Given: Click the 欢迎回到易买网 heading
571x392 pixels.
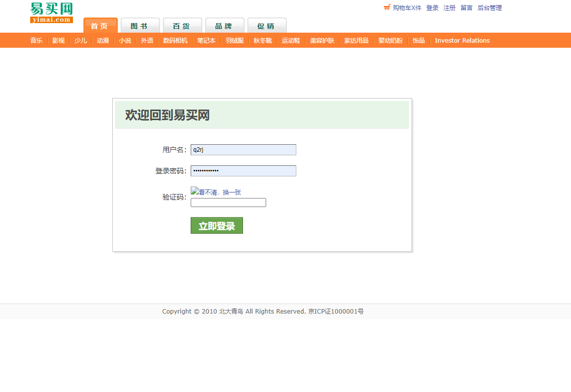Looking at the screenshot, I should (168, 115).
